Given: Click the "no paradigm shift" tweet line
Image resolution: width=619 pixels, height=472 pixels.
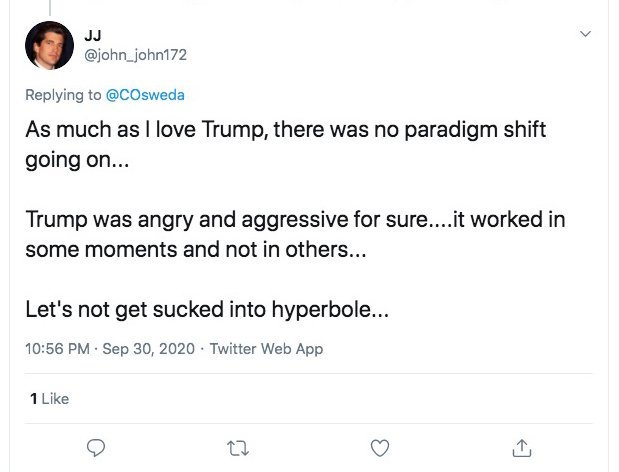Looking at the screenshot, I should click(x=286, y=133).
